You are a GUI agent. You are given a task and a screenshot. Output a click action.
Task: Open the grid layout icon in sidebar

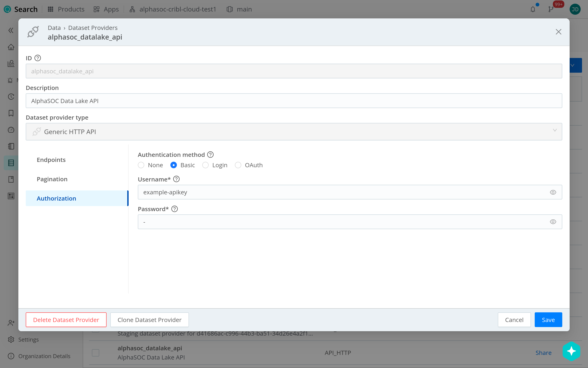coord(11,196)
